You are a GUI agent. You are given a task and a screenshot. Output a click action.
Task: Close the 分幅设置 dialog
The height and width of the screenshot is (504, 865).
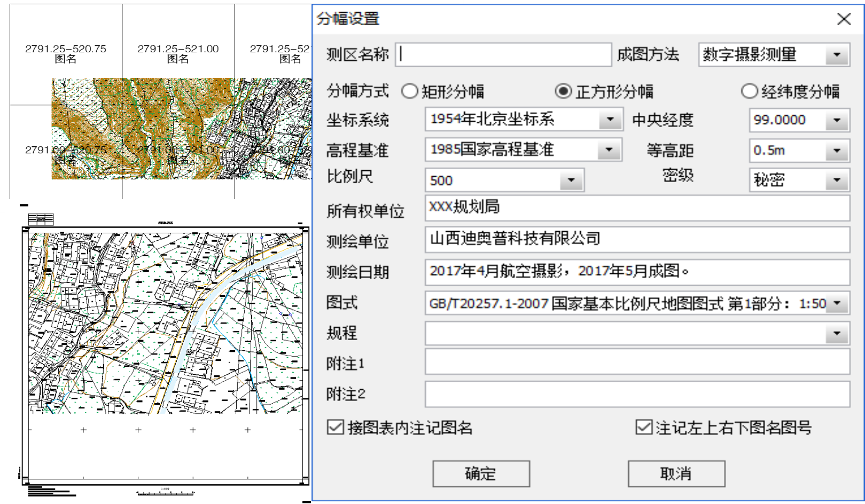(844, 19)
